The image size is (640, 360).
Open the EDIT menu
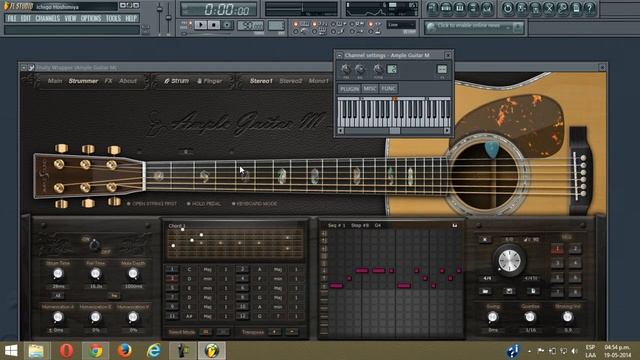(26, 18)
